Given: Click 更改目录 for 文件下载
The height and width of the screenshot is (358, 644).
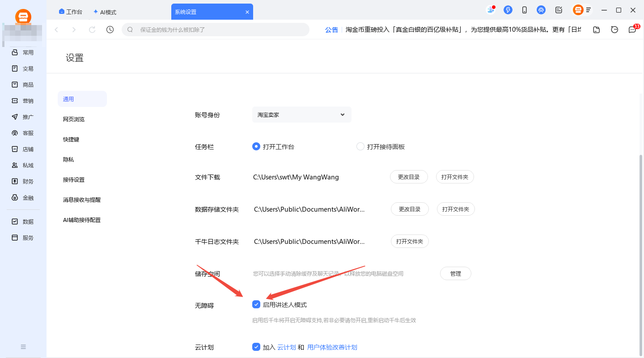Looking at the screenshot, I should [x=409, y=177].
